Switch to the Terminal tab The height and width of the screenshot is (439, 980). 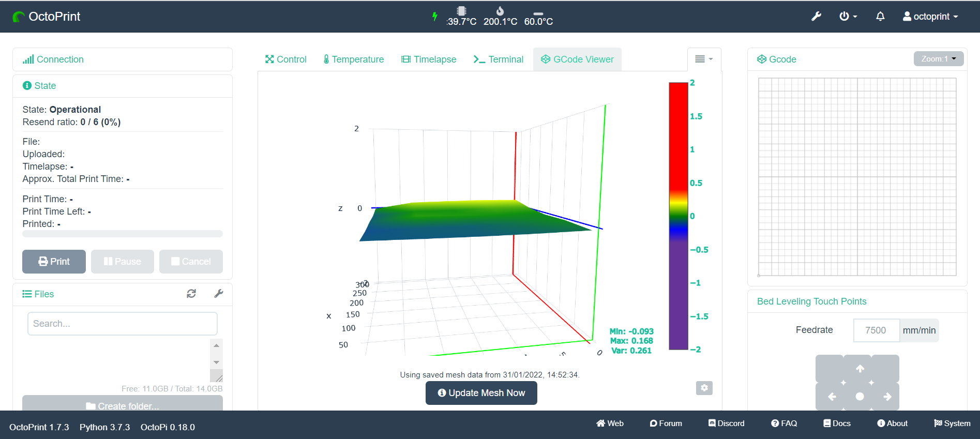tap(499, 59)
